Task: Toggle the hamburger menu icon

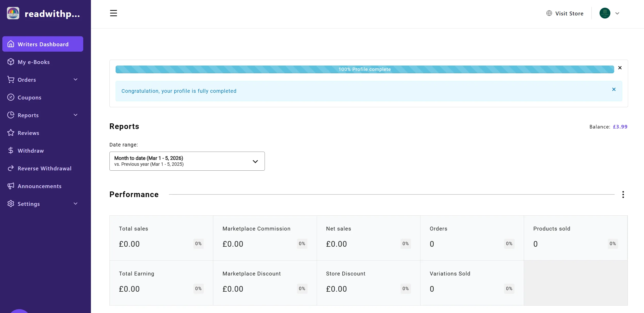Action: click(x=113, y=13)
